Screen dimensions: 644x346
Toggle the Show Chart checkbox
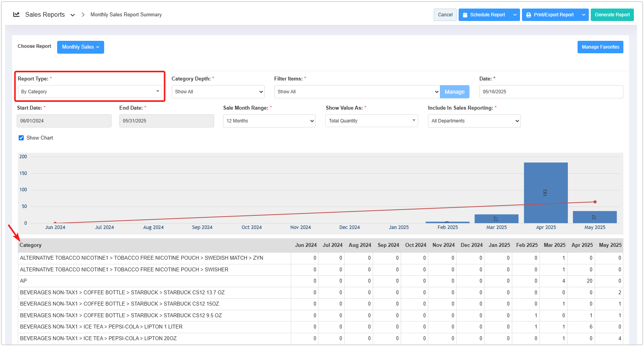(x=21, y=138)
